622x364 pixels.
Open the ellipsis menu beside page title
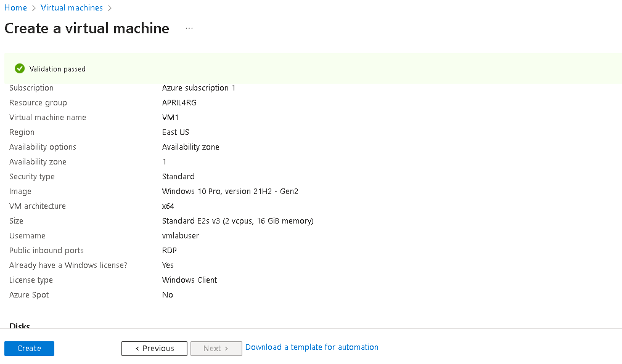pos(189,28)
